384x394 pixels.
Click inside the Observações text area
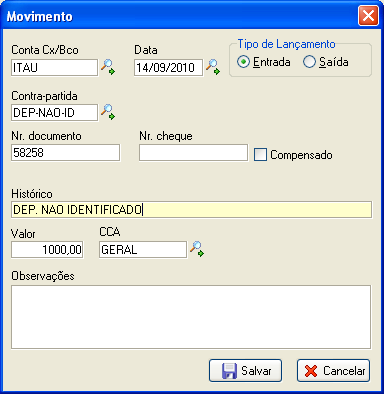point(191,317)
